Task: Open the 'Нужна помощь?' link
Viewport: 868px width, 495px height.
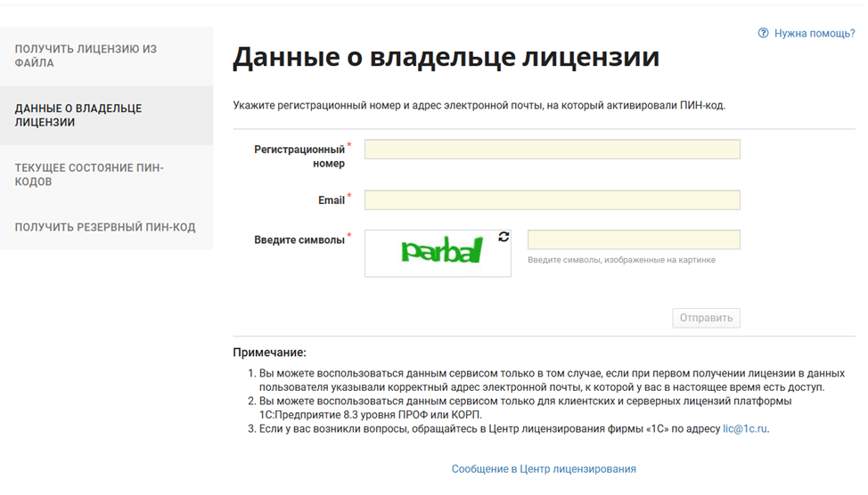Action: pyautogui.click(x=814, y=33)
